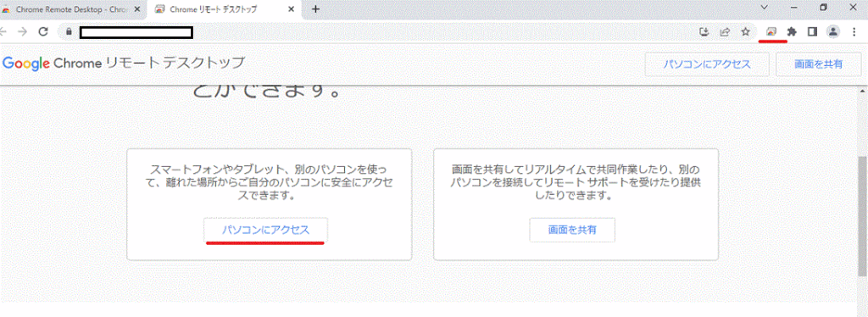The width and height of the screenshot is (868, 317).
Task: Open the Chrome three-dot menu
Action: pos(854,32)
